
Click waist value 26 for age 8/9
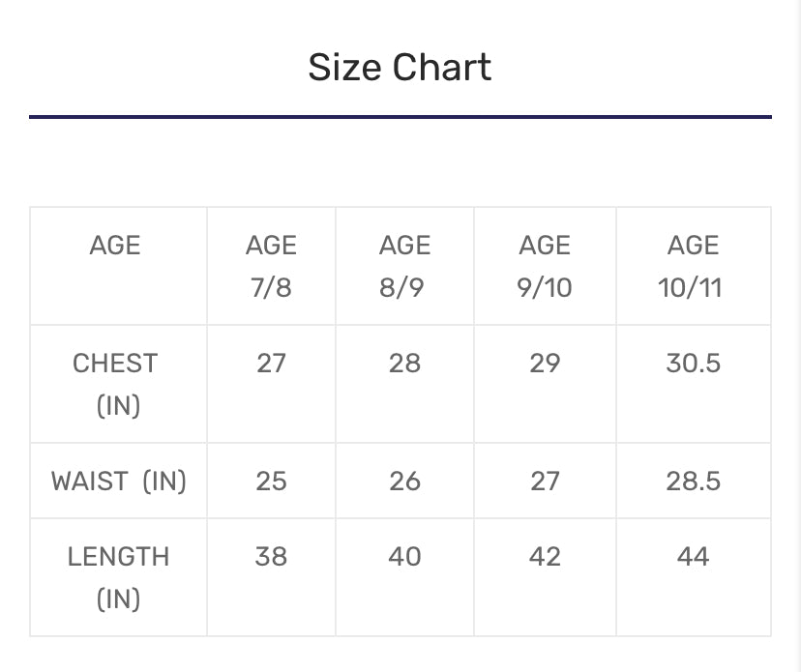[404, 481]
